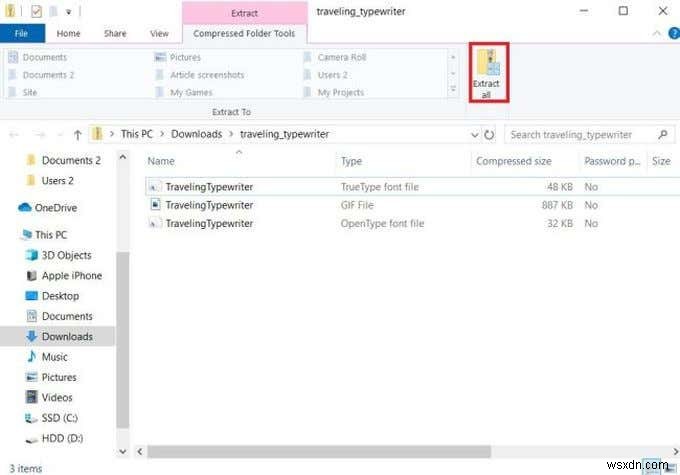Click the search magnifier icon
The width and height of the screenshot is (680, 475).
pos(663,135)
